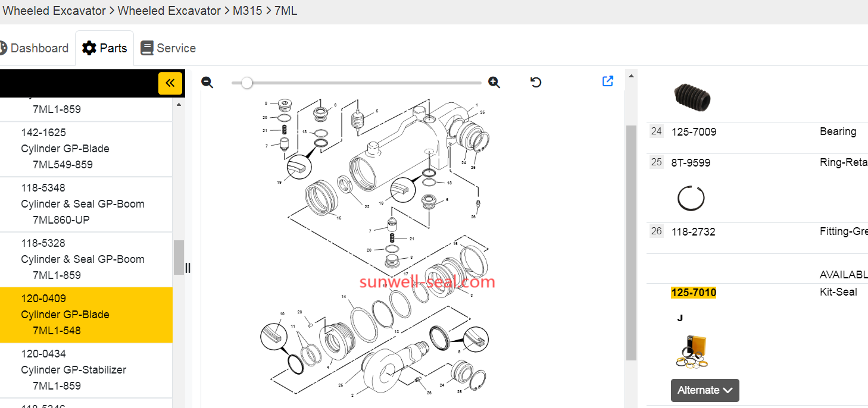The height and width of the screenshot is (408, 868).
Task: Click the diagram zoom slider handle
Action: (x=246, y=83)
